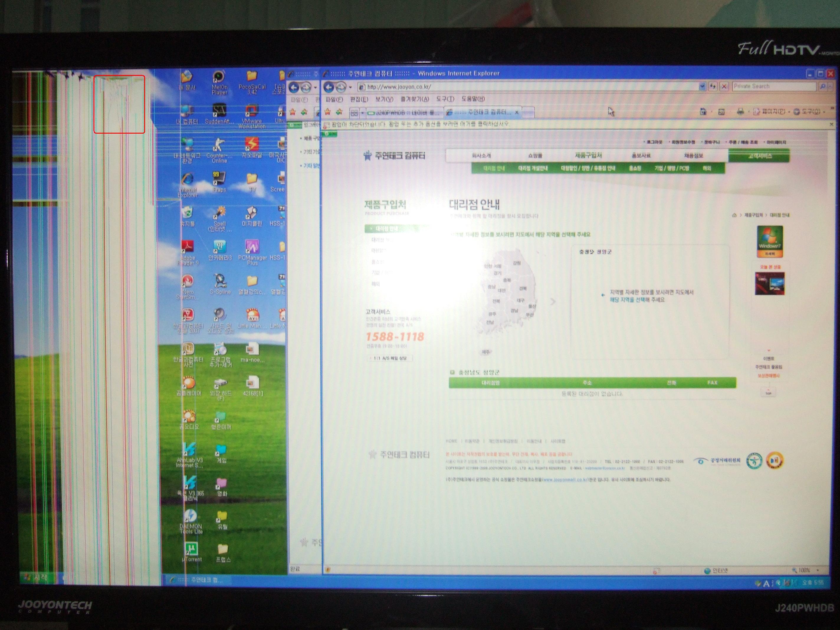This screenshot has width=840, height=630.
Task: Open the 파일(F) menu in front IE window
Action: [x=334, y=99]
